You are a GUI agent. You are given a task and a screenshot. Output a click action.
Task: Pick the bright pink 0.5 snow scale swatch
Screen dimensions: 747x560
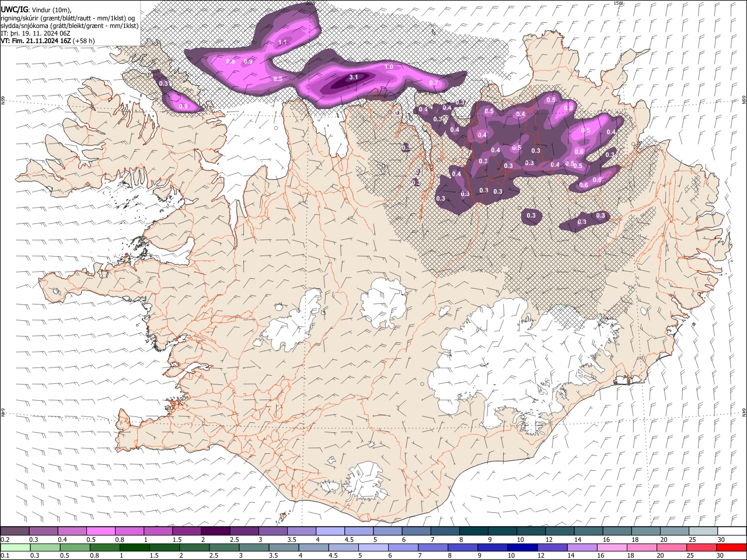(101, 531)
